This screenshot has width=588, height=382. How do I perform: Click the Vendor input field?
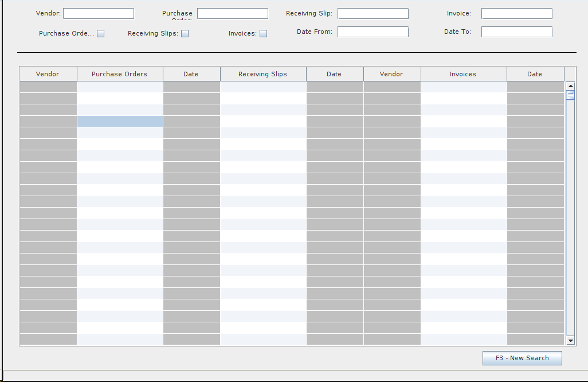tap(99, 14)
